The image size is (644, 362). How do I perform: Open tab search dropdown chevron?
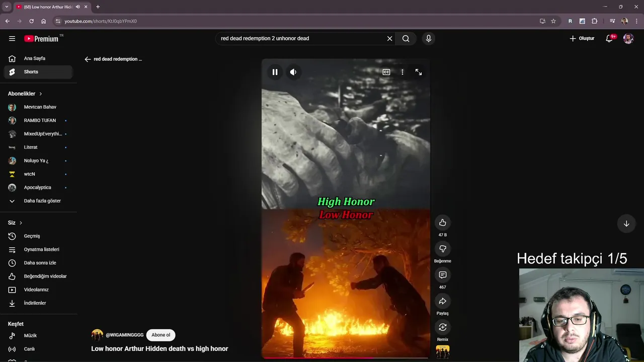pos(7,7)
